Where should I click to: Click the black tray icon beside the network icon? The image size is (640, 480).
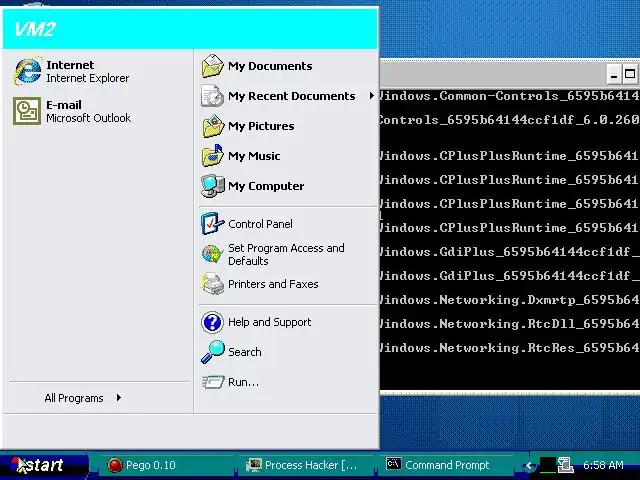pos(547,465)
